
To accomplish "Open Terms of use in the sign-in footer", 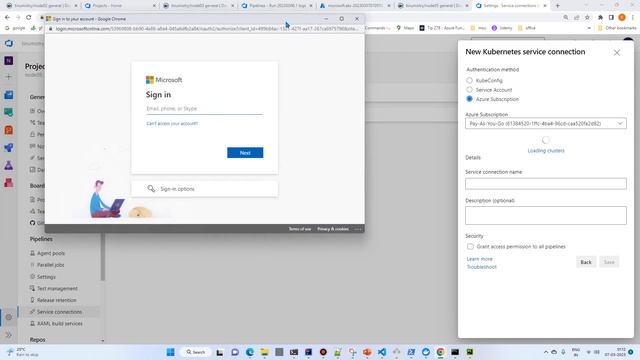I will pyautogui.click(x=300, y=229).
